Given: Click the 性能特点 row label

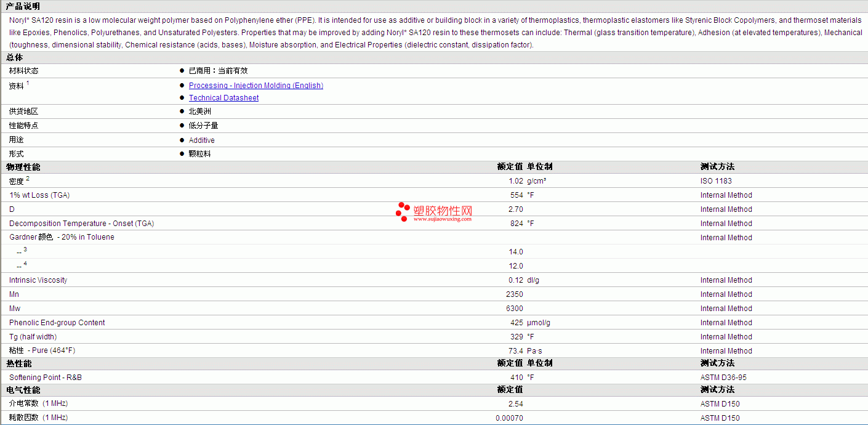Looking at the screenshot, I should click(24, 126).
